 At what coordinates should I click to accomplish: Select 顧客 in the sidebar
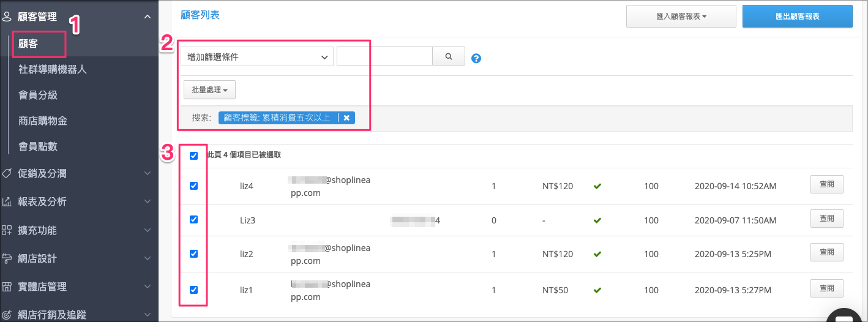point(28,44)
